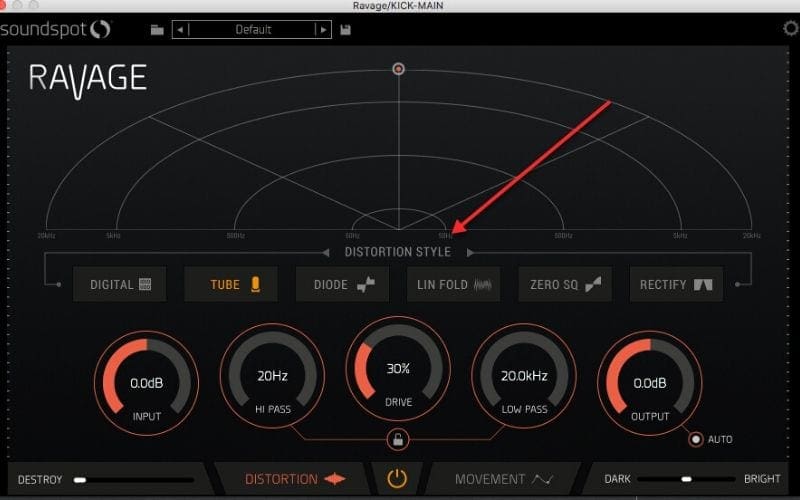Click the SoundSpot logo
Viewport: 800px width, 500px height.
point(55,29)
